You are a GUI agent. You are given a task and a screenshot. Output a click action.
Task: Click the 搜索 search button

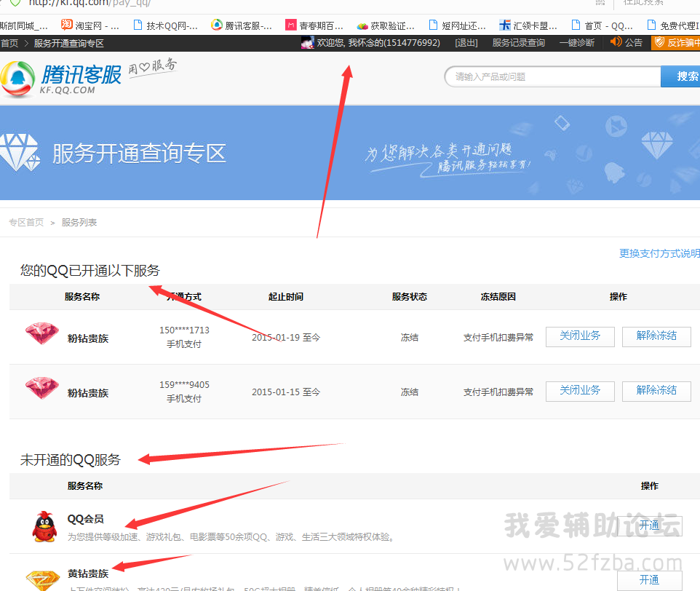(685, 76)
